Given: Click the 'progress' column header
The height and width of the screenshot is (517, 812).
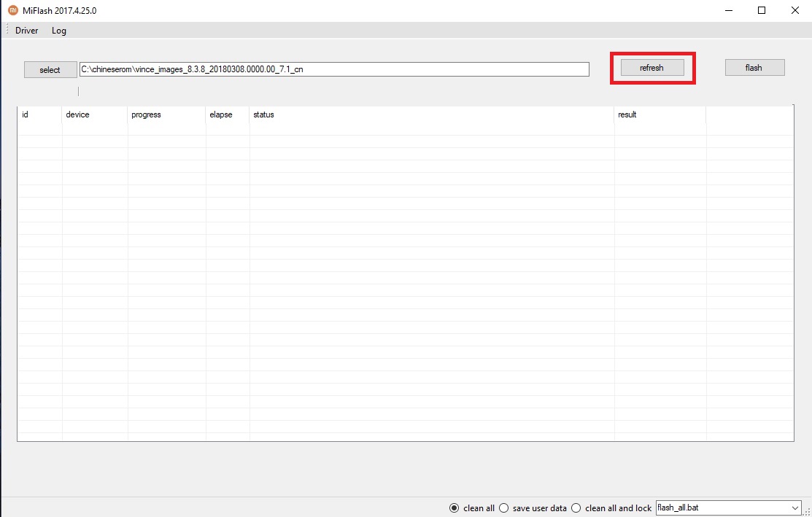Looking at the screenshot, I should tap(167, 114).
